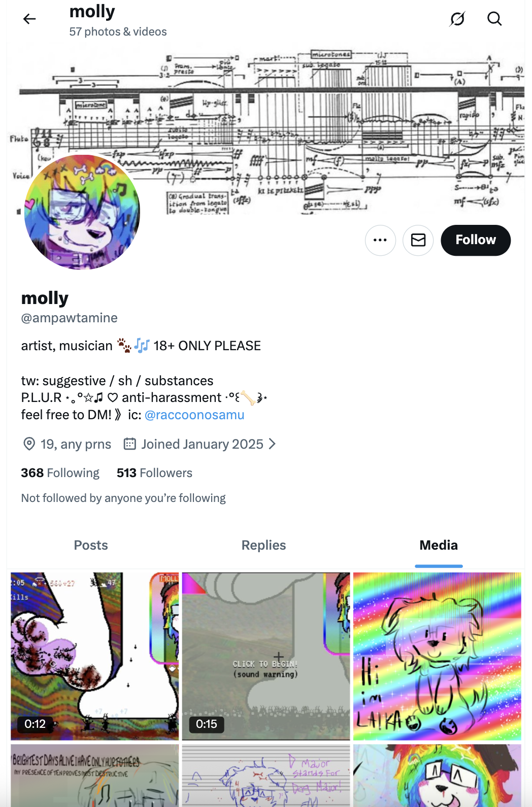
Task: Switch to the Replies tab
Action: (263, 545)
